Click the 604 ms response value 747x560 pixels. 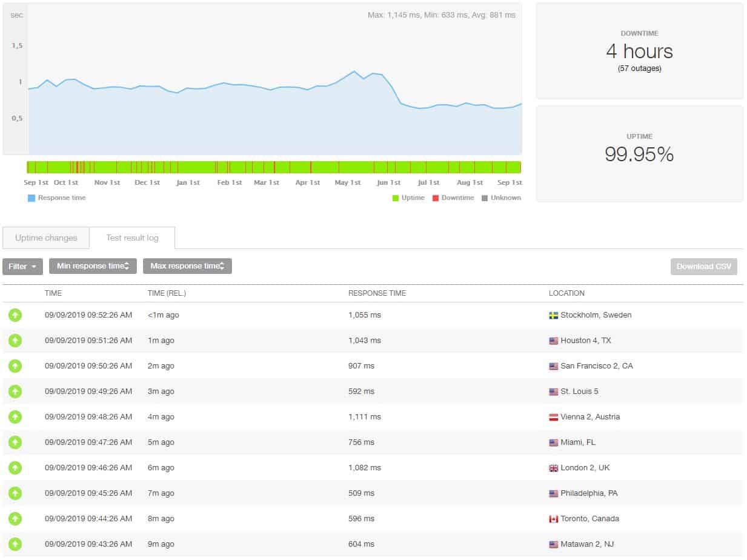(x=361, y=544)
